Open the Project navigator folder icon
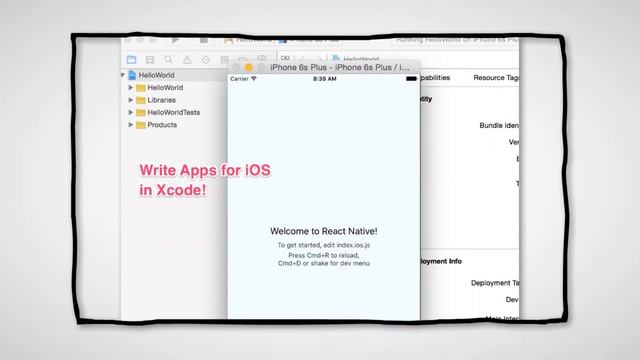The image size is (640, 360). [131, 60]
